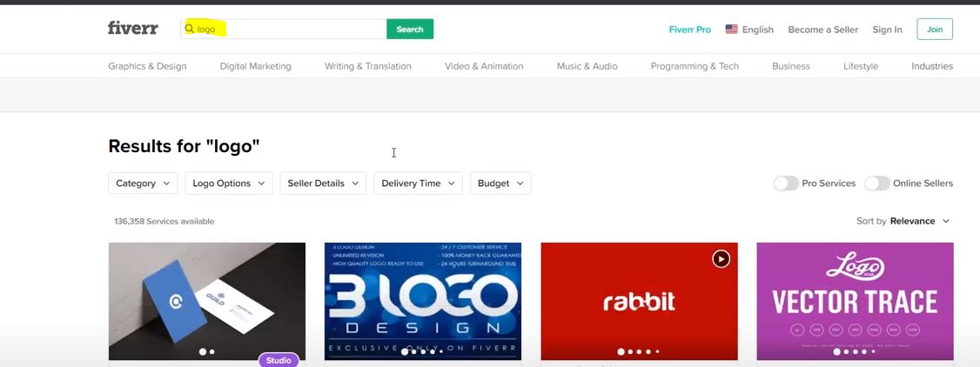
Task: Click the Results for "logo" heading
Action: pos(184,146)
